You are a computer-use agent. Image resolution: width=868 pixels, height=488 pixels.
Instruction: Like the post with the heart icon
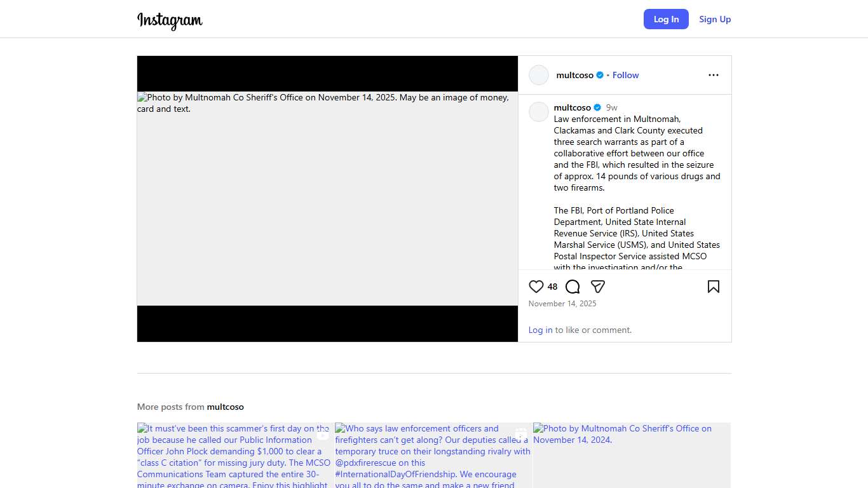[536, 287]
